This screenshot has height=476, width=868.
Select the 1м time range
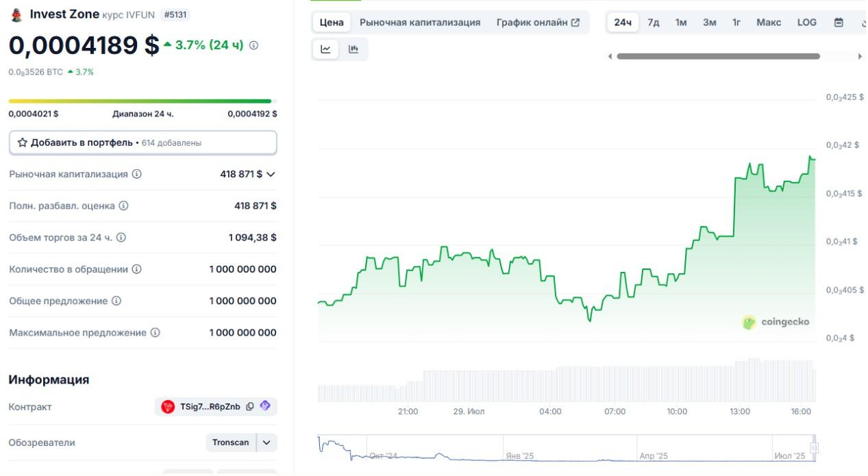point(681,23)
